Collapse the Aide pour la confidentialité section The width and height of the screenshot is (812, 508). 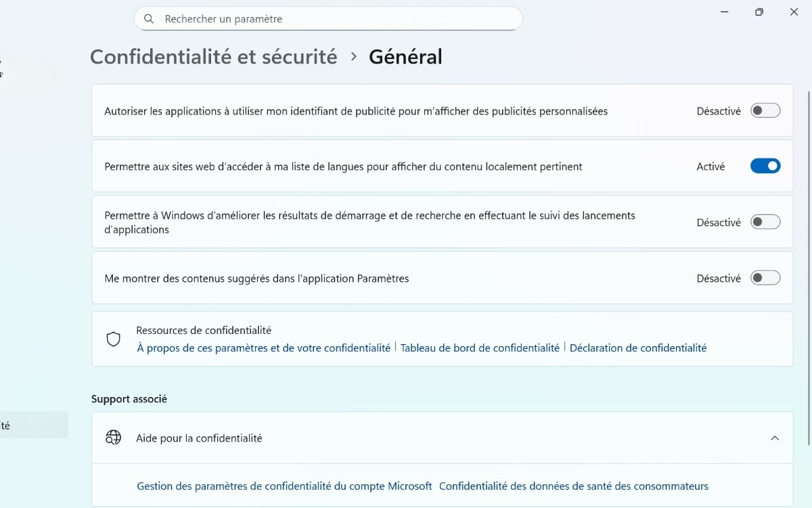[775, 438]
